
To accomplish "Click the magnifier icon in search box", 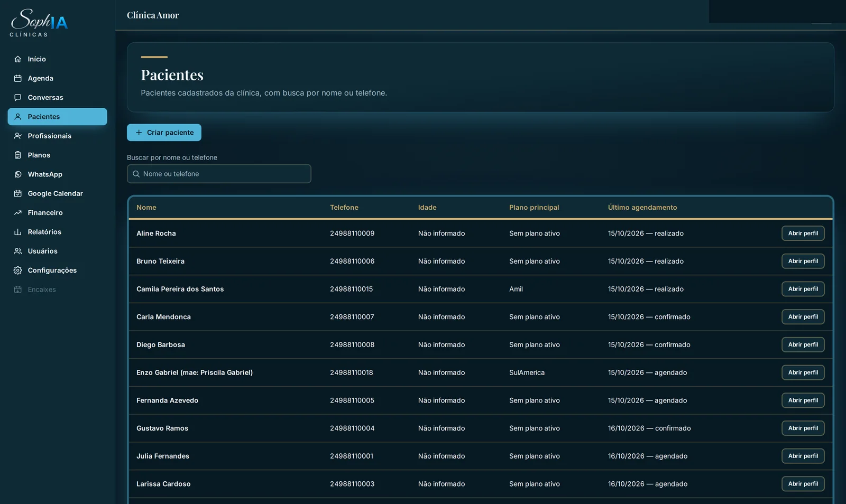I will 136,174.
